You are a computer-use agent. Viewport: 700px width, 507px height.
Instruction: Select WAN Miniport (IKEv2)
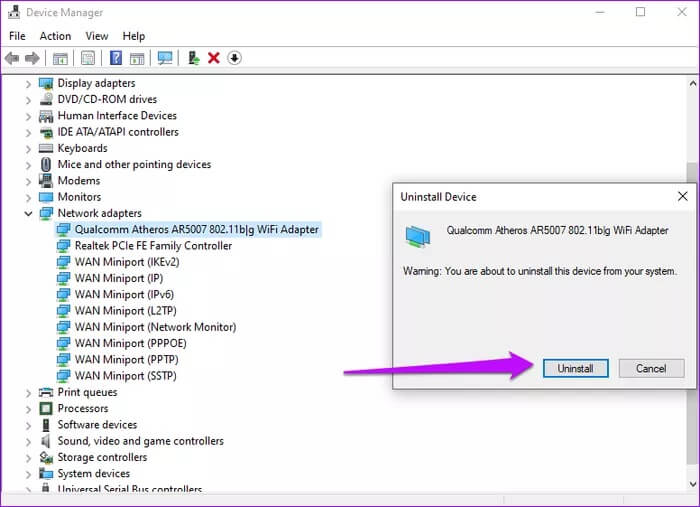pos(127,262)
